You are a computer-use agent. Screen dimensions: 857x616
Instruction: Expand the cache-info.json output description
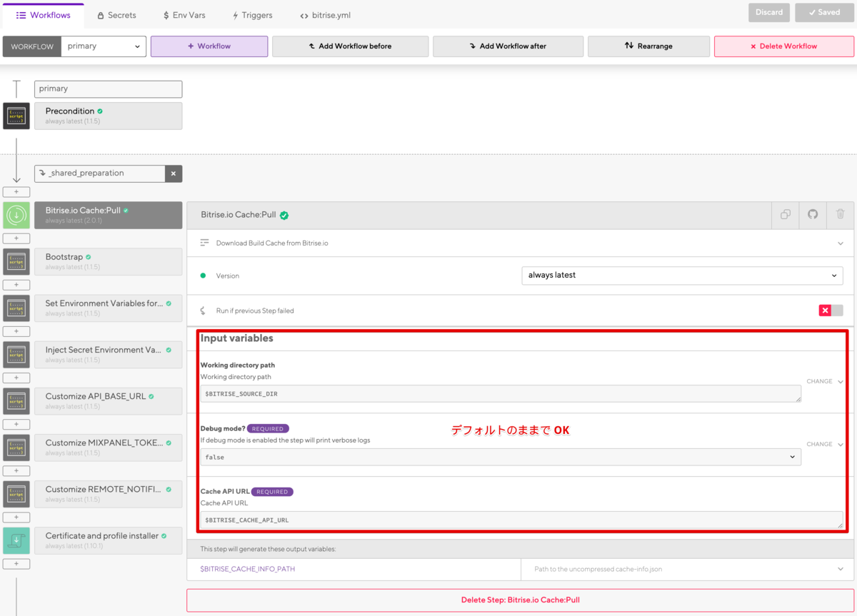(x=840, y=569)
